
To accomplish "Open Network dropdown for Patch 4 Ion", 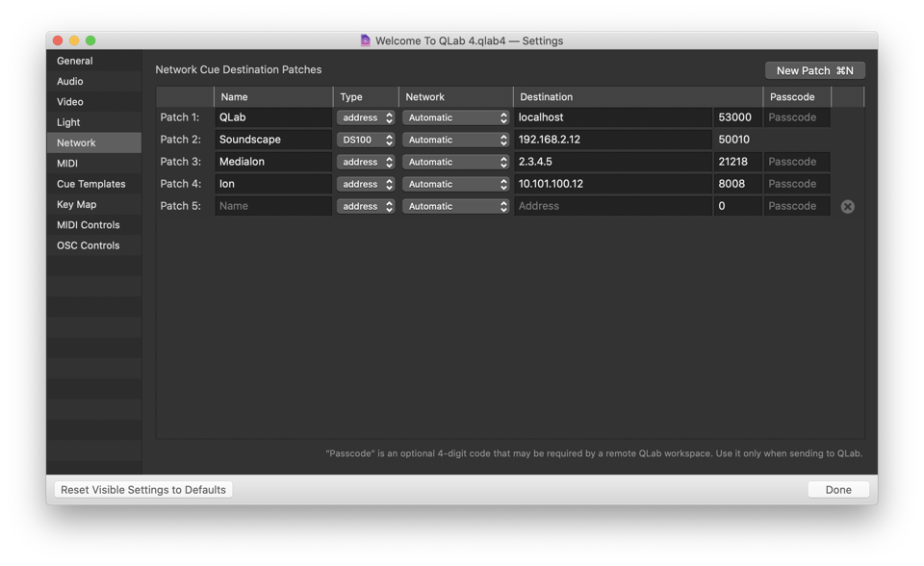I will coord(455,184).
